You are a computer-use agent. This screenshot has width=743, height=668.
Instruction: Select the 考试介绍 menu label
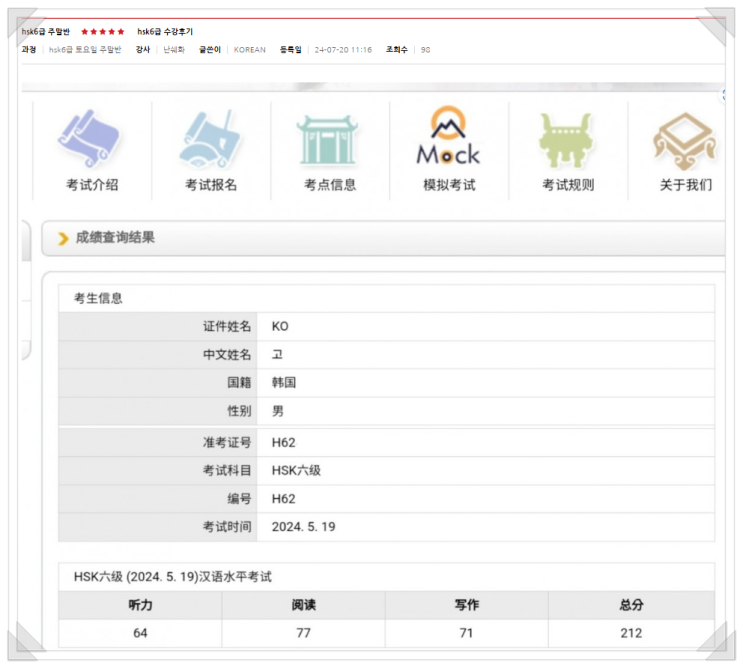pos(92,185)
